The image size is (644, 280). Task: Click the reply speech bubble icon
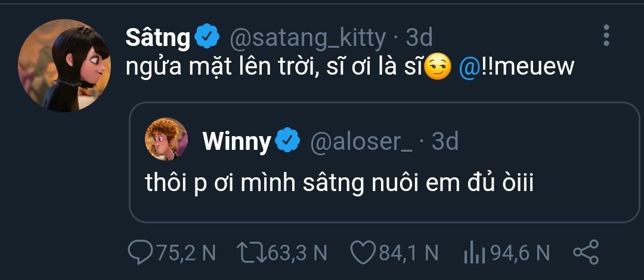pos(142,253)
